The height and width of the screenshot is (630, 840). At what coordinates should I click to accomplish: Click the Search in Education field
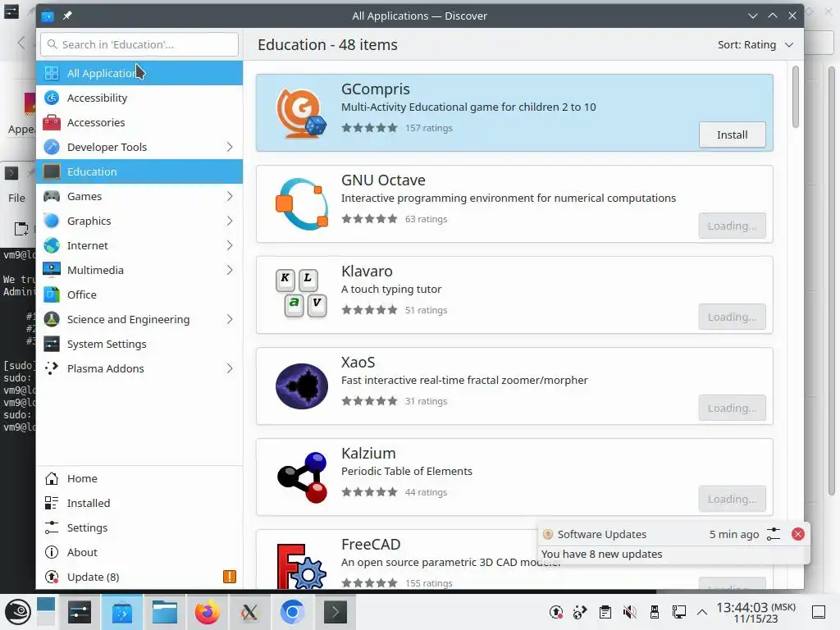point(139,44)
